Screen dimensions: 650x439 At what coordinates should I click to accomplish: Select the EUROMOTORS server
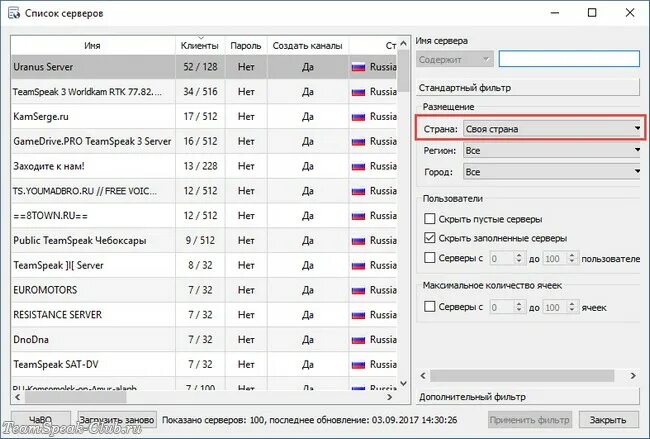click(x=204, y=290)
